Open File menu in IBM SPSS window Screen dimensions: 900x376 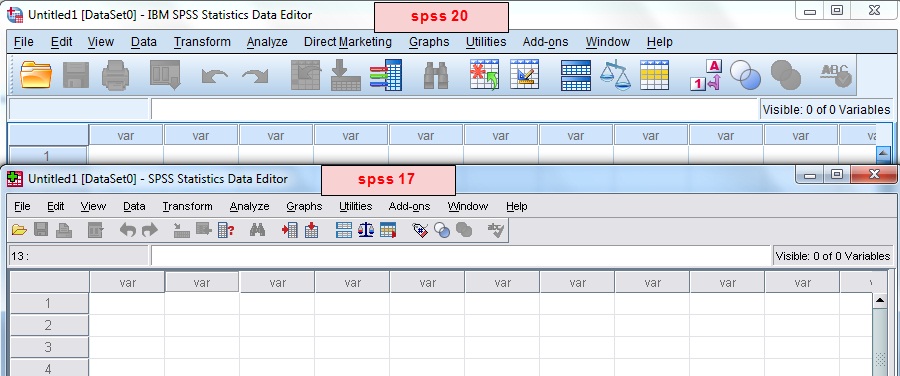[24, 42]
